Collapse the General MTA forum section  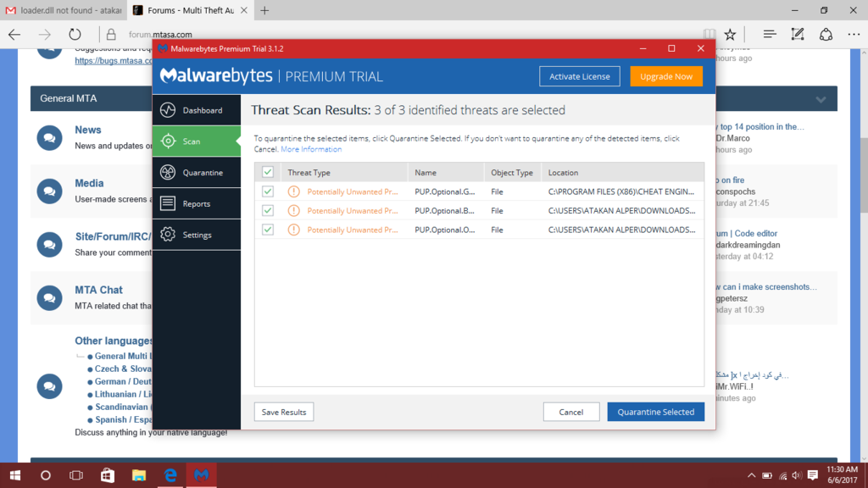click(x=820, y=99)
